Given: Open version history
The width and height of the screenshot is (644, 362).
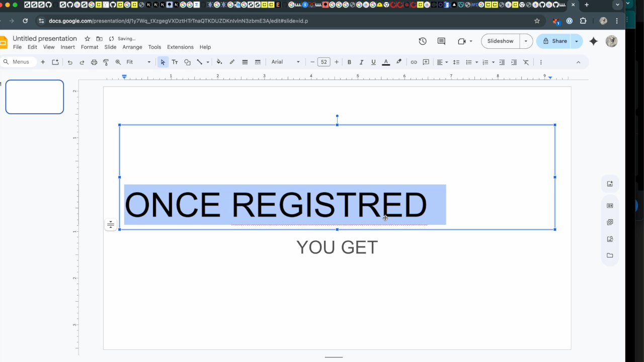Looking at the screenshot, I should pos(423,41).
